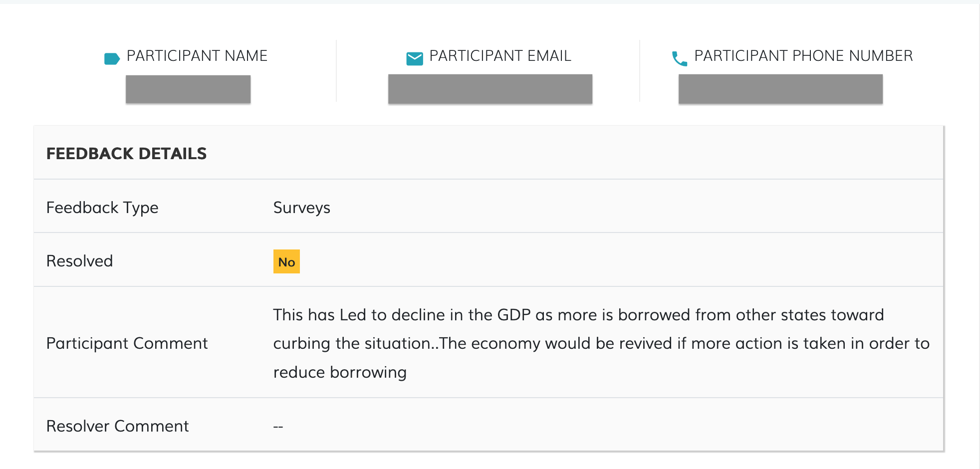The height and width of the screenshot is (469, 980).
Task: Click the 'curbing the situation' comment line
Action: tap(601, 344)
